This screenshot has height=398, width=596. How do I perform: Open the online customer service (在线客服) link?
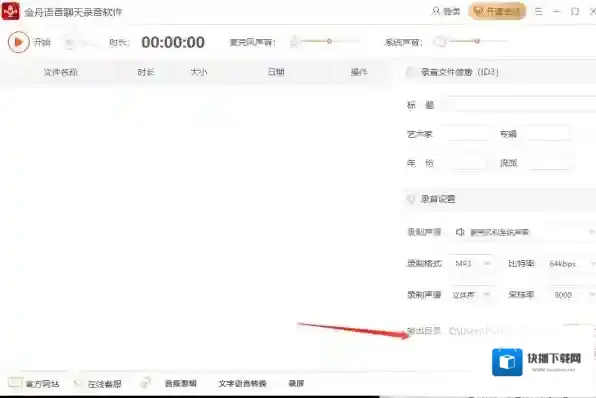pyautogui.click(x=105, y=384)
